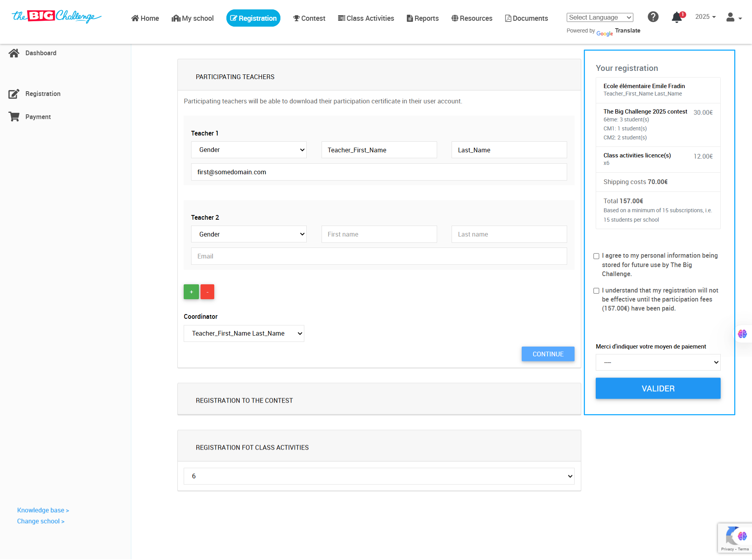752x560 pixels.
Task: Open the notifications bell icon
Action: [677, 17]
